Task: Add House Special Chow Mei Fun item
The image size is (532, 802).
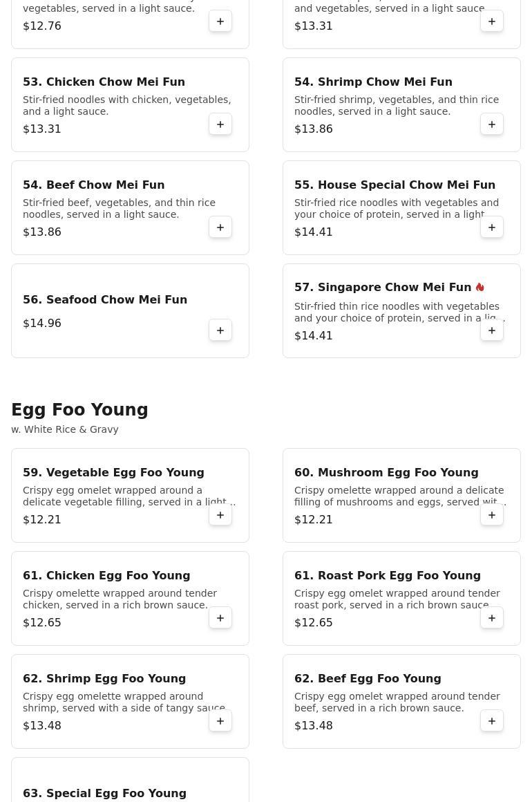Action: tap(492, 227)
